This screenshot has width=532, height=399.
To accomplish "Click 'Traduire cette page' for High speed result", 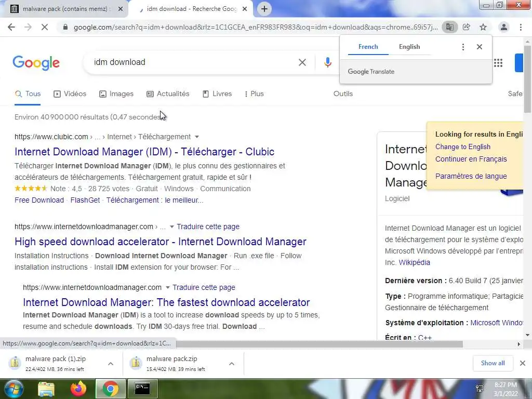I will (208, 227).
